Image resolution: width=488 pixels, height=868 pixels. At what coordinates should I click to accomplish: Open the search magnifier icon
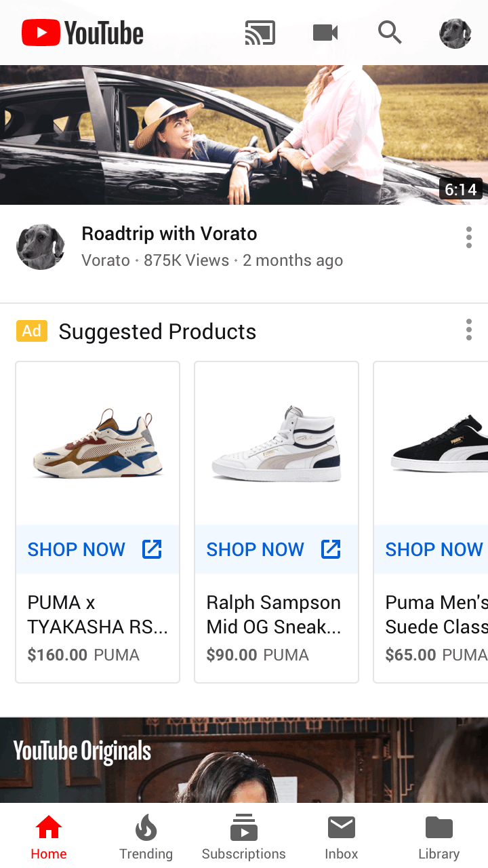(x=390, y=33)
